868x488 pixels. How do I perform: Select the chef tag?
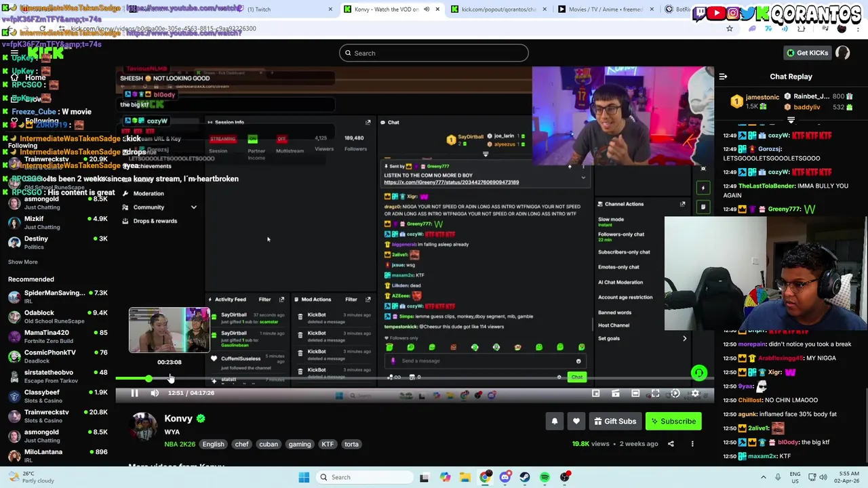coord(241,445)
